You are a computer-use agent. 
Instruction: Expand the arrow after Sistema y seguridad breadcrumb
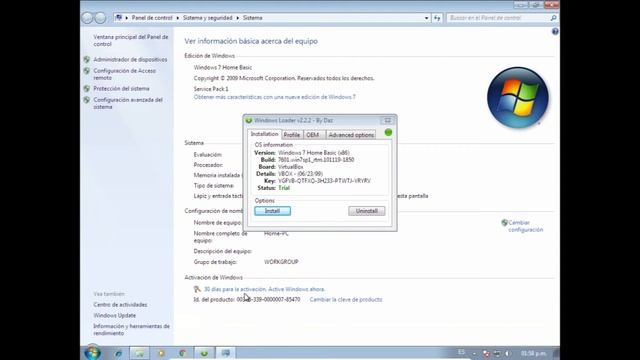click(238, 18)
